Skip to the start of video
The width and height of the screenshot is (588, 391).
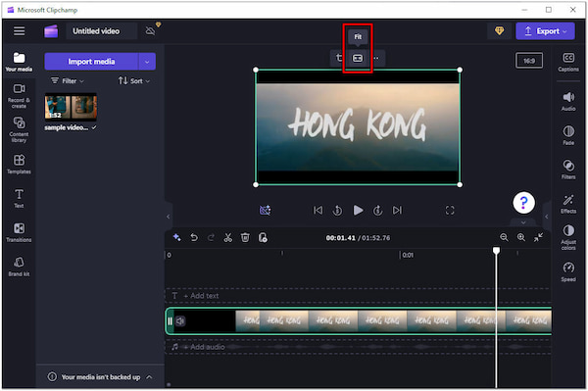tap(318, 211)
